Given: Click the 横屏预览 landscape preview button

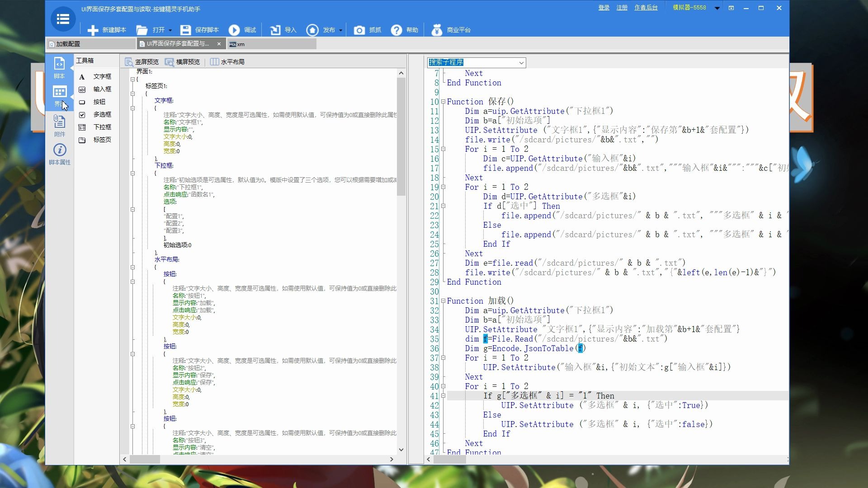Looking at the screenshot, I should tap(182, 62).
